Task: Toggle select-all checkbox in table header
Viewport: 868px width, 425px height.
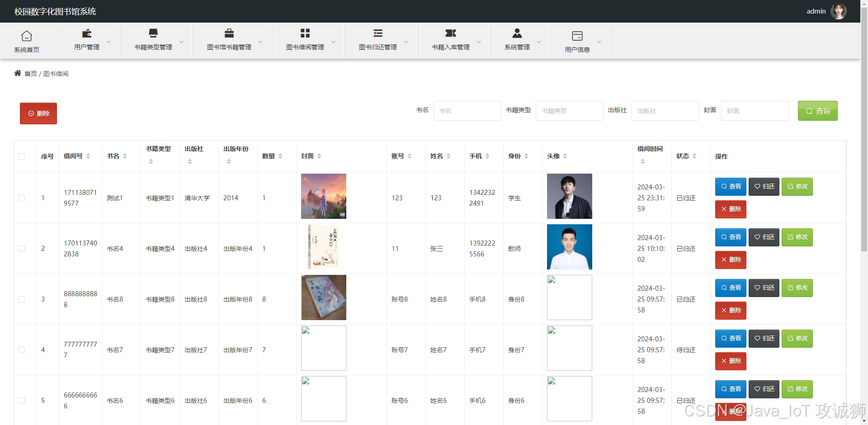Action: [x=22, y=156]
